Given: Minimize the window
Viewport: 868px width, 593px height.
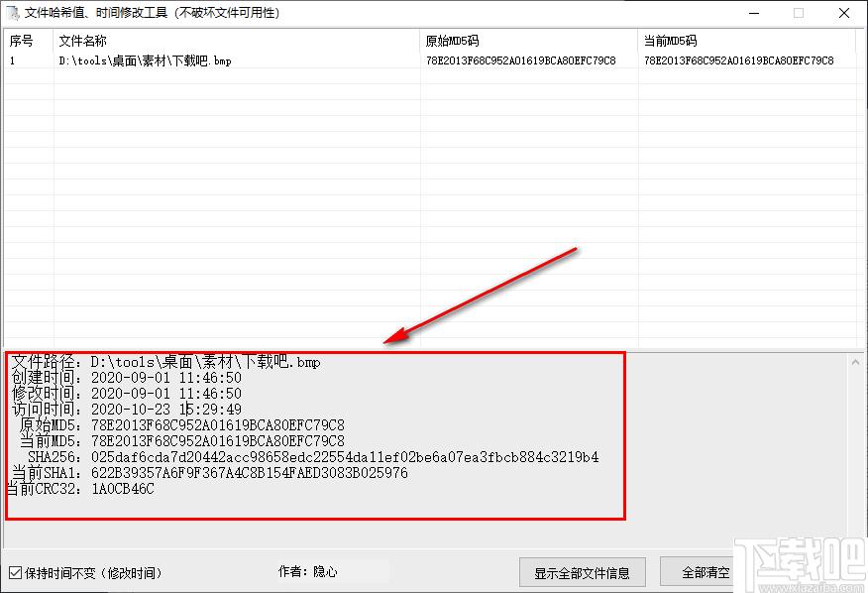Looking at the screenshot, I should tap(754, 13).
